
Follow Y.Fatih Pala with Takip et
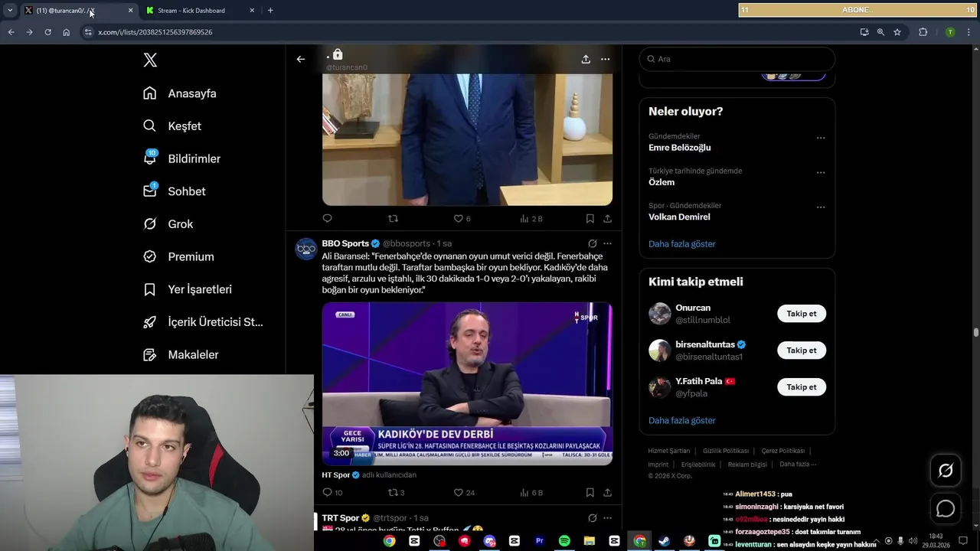[x=802, y=387]
